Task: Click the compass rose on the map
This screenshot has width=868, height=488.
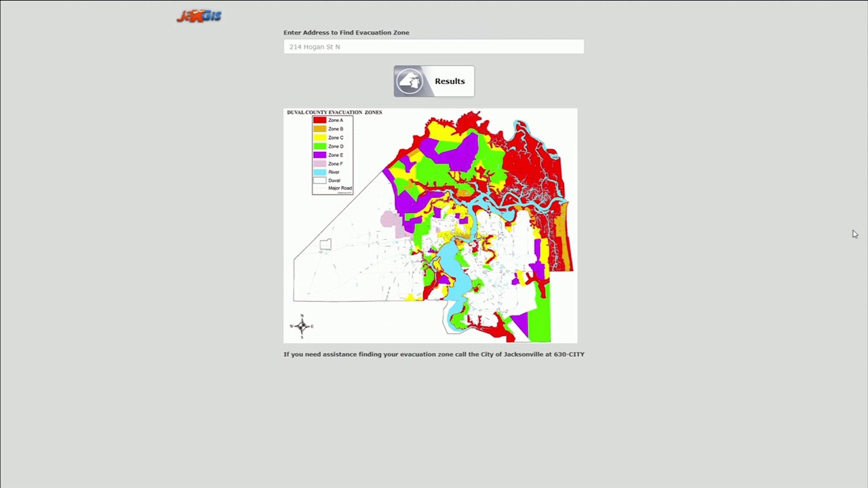Action: (302, 326)
